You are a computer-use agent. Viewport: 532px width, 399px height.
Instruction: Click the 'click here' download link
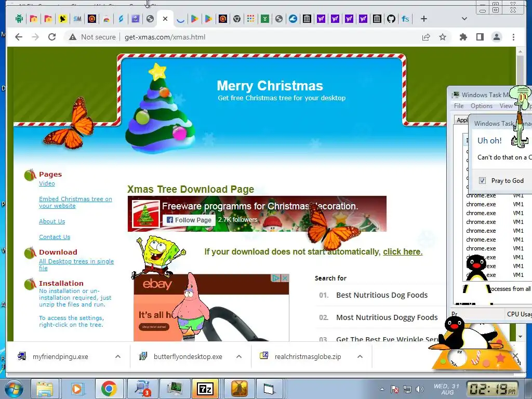(403, 252)
